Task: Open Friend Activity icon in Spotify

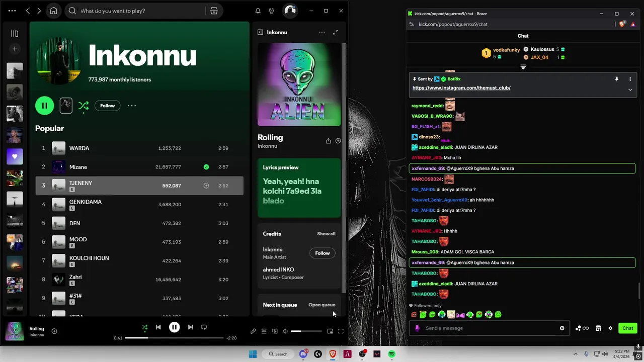Action: 271,11
